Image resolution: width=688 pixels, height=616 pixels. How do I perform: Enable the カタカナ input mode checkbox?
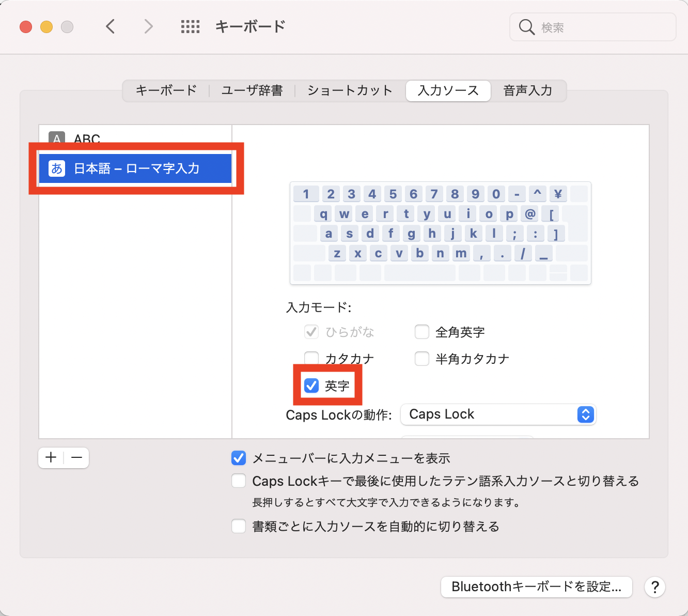click(x=311, y=358)
